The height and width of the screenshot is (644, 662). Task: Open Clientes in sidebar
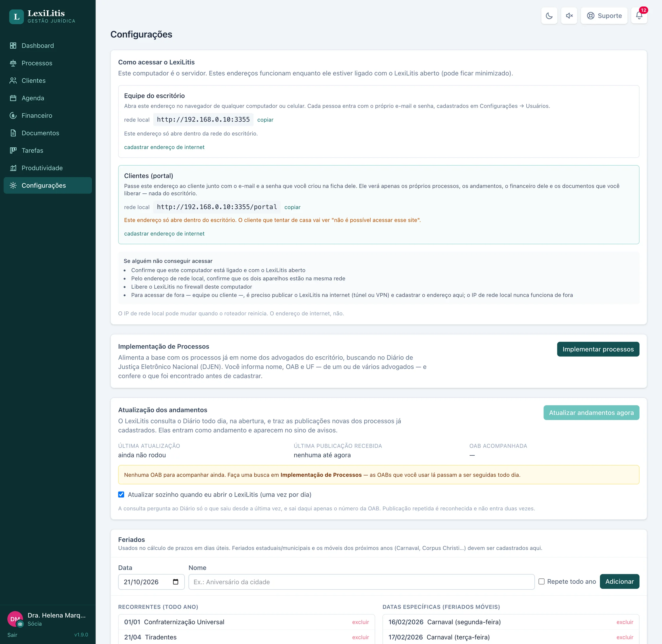click(x=48, y=80)
